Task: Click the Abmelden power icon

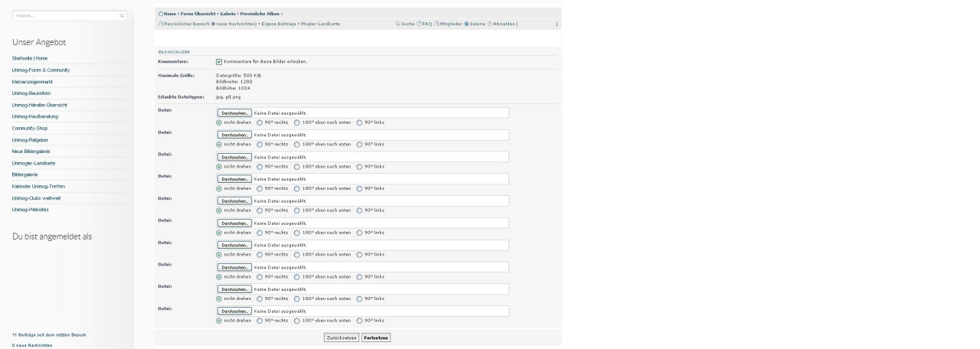Action: click(x=490, y=24)
